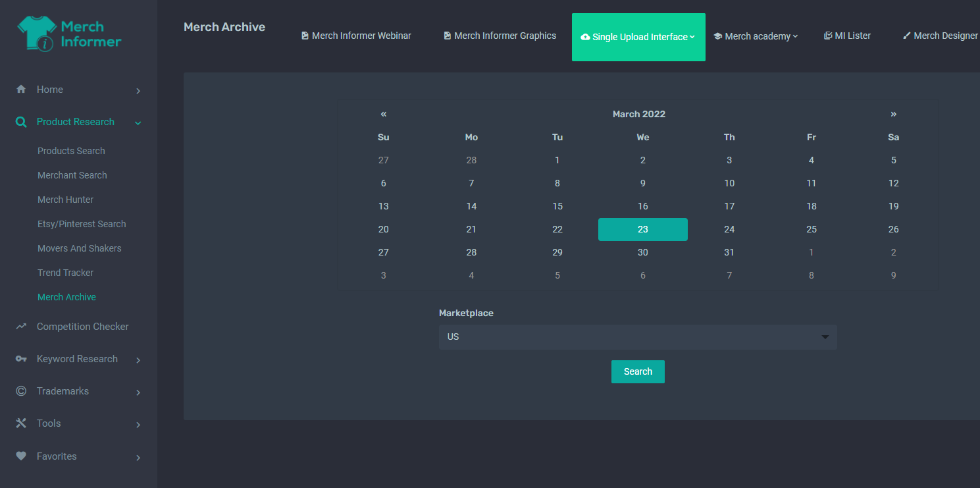Image resolution: width=980 pixels, height=488 pixels.
Task: Go to previous month in calendar
Action: click(384, 114)
